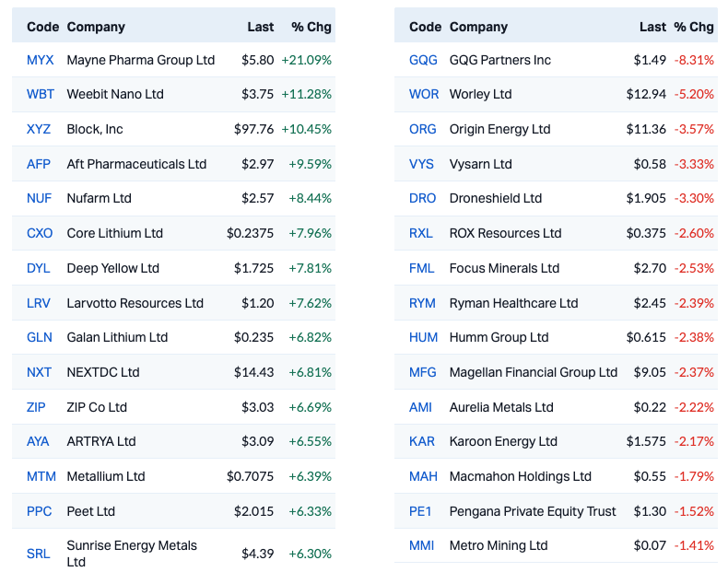The image size is (728, 572).
Task: Select the Nufarm Ltd company name
Action: click(x=99, y=198)
